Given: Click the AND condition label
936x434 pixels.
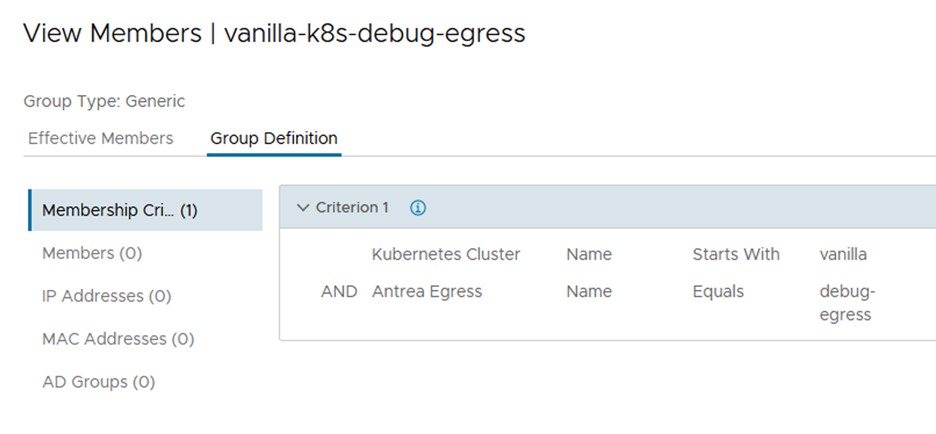Looking at the screenshot, I should 338,292.
